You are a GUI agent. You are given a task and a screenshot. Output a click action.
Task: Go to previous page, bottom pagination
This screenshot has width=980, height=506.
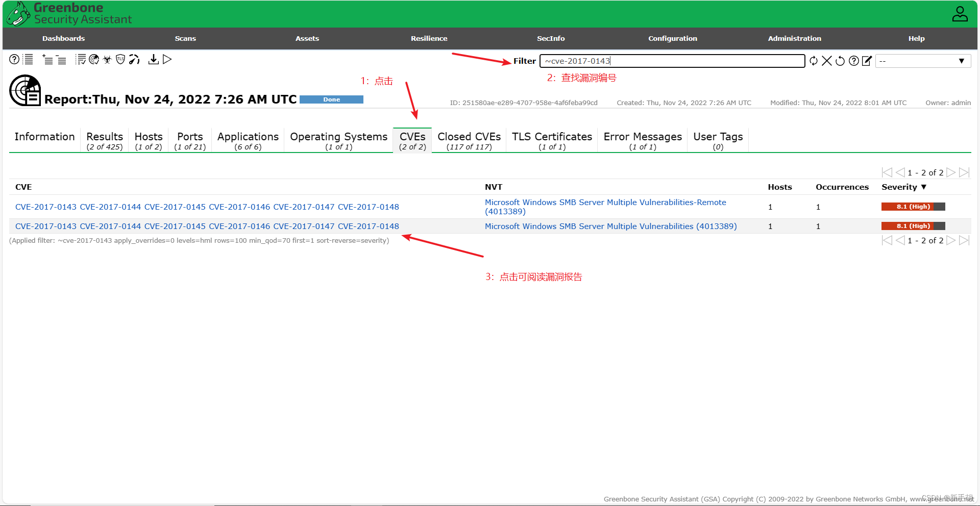[900, 240]
